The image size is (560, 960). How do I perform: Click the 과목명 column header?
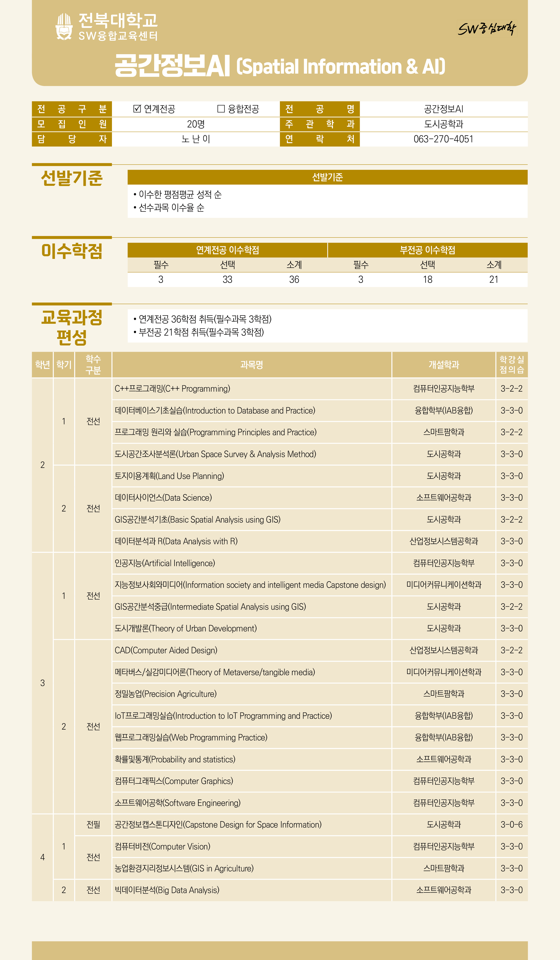click(x=251, y=365)
